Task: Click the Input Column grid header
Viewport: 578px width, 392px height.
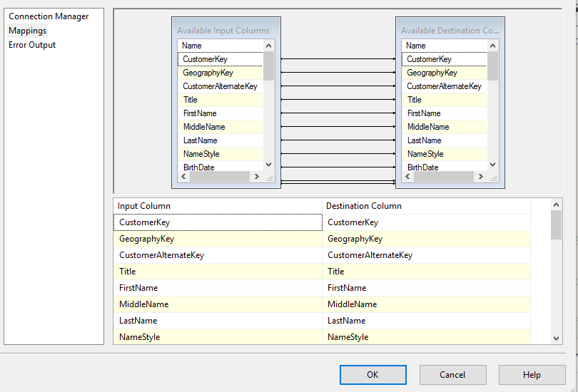Action: tap(217, 206)
